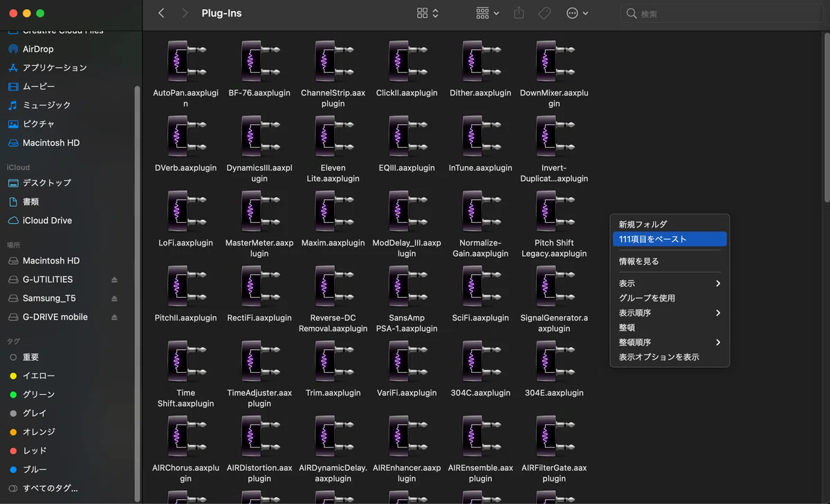
Task: Select the ChannelStrip.aaxplugin icon
Action: coord(333,62)
